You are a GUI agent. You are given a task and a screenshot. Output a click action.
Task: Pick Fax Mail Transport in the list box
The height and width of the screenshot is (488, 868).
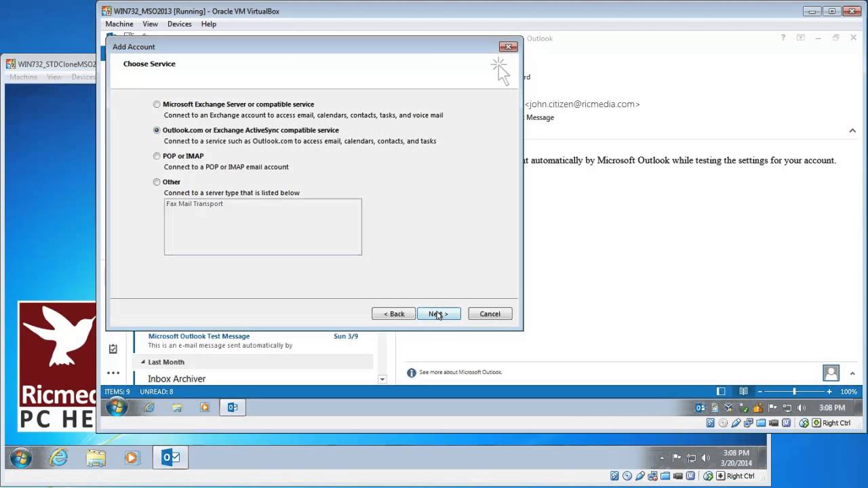(x=195, y=203)
